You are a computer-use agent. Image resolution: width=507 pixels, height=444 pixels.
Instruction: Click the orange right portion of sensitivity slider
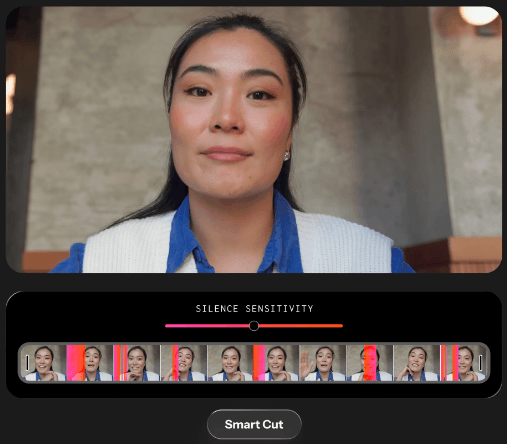point(301,326)
